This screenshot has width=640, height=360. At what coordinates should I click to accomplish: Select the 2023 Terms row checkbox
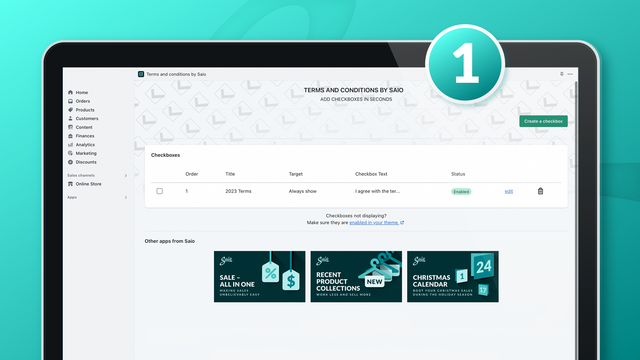[x=160, y=191]
